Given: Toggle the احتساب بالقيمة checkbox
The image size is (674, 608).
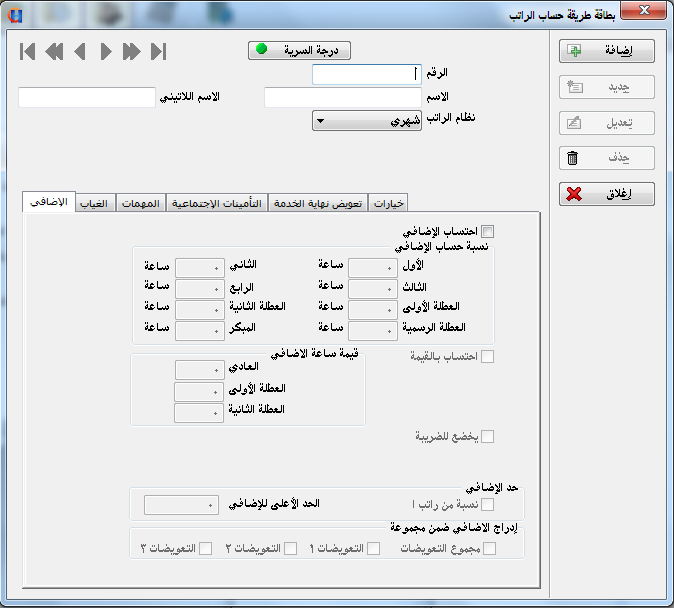Looking at the screenshot, I should [x=487, y=356].
